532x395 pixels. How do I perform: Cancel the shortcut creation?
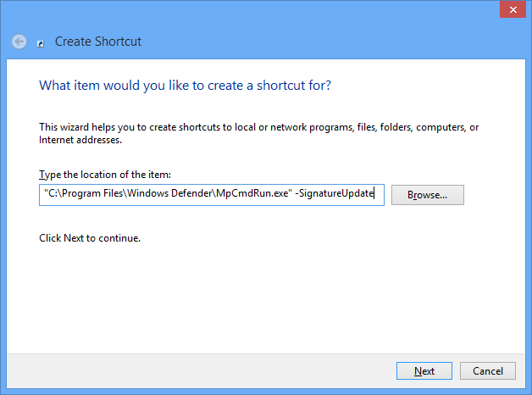tap(487, 370)
